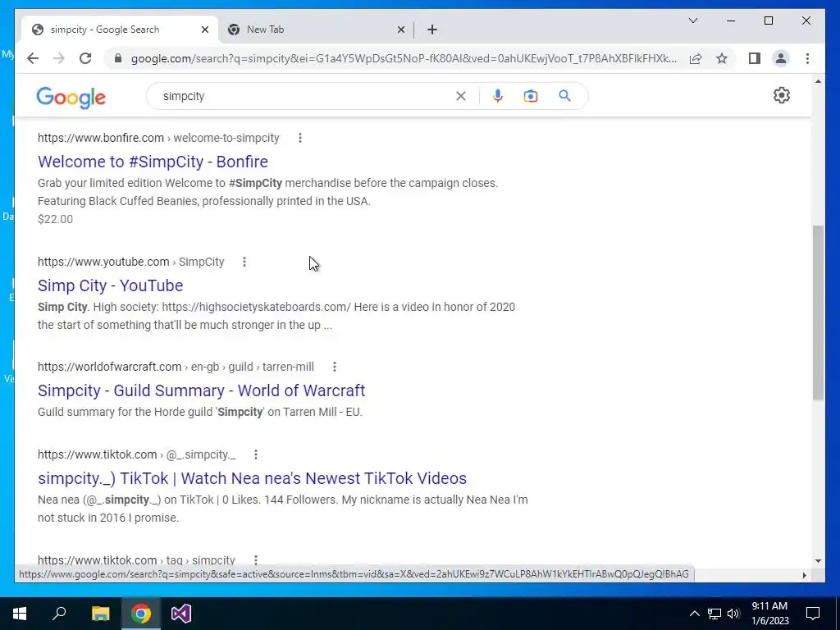Go back to previous page

[33, 58]
